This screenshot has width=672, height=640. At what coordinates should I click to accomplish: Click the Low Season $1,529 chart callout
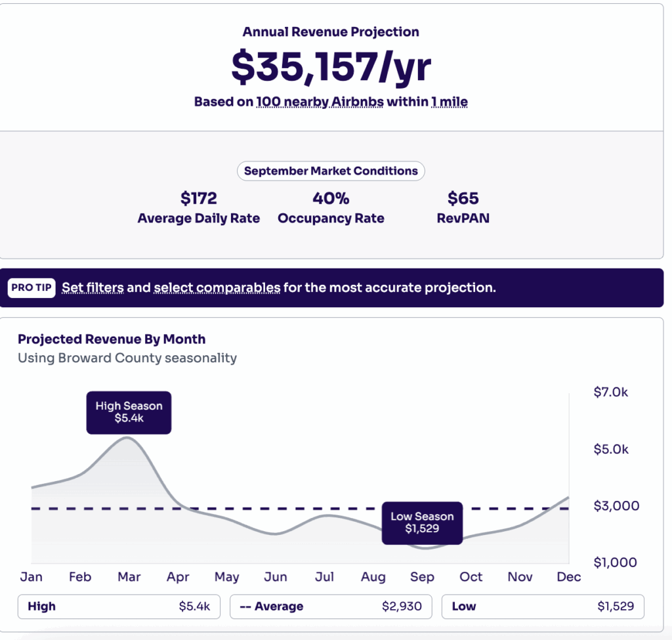click(422, 523)
